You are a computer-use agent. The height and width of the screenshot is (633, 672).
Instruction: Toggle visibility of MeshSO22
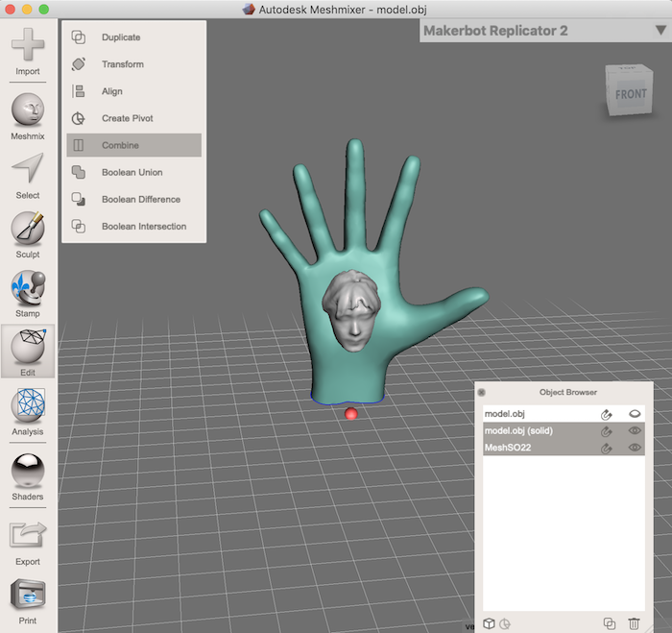tap(635, 448)
